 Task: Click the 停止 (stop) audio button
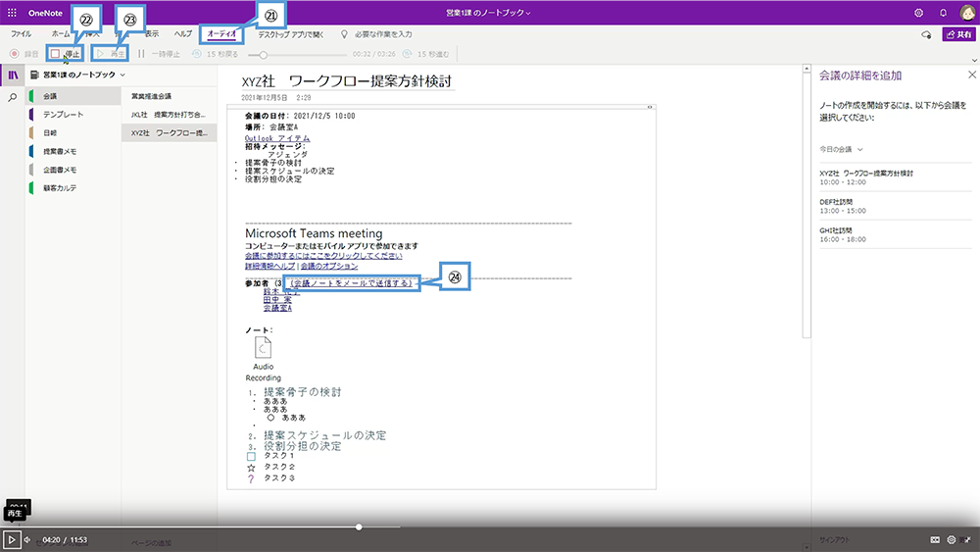point(67,54)
